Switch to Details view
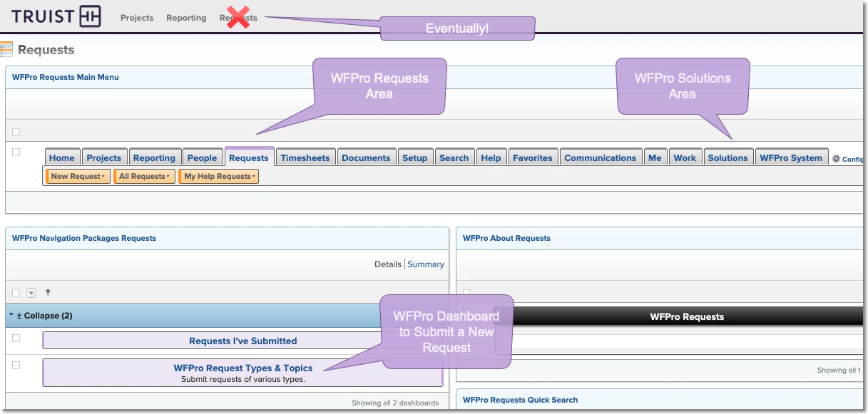This screenshot has width=868, height=414. (x=388, y=264)
